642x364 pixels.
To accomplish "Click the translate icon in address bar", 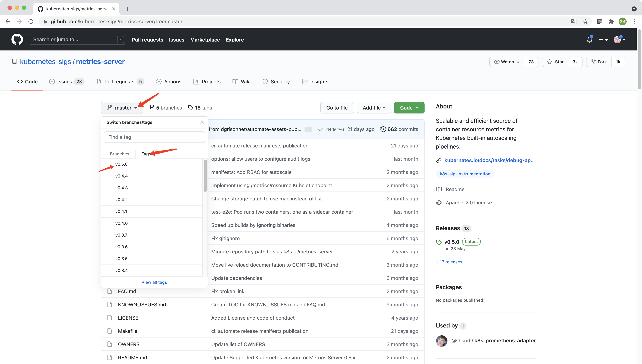I will (574, 21).
